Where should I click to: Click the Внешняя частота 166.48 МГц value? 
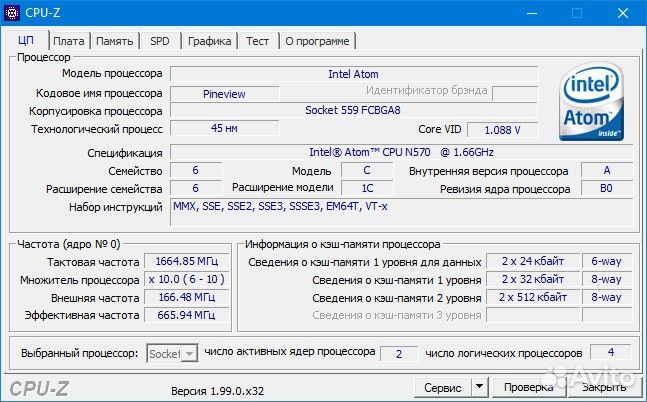(187, 297)
